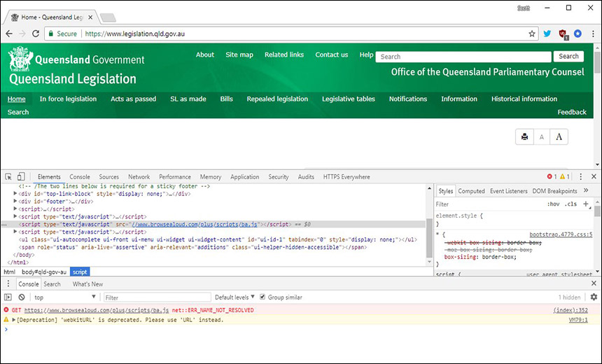602x364 pixels.
Task: Toggle the Group similar checkbox
Action: coord(262,297)
